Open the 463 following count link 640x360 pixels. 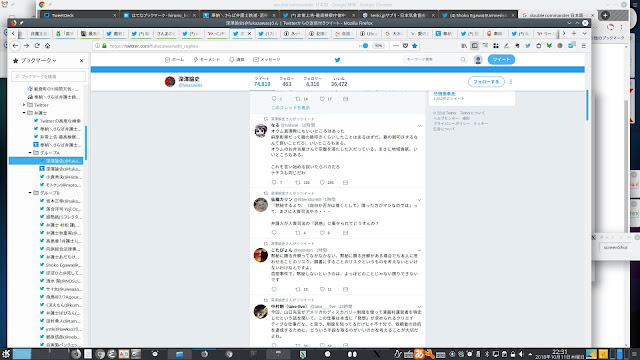point(287,82)
